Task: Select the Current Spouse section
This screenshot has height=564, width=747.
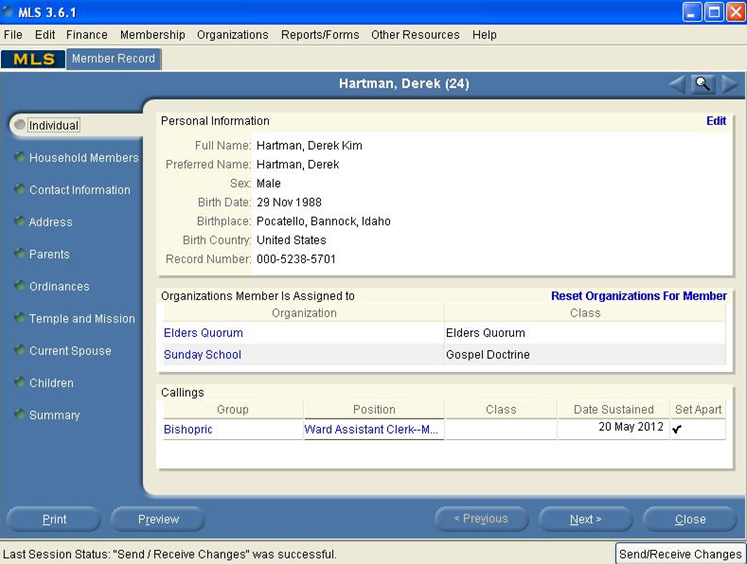Action: pos(70,351)
